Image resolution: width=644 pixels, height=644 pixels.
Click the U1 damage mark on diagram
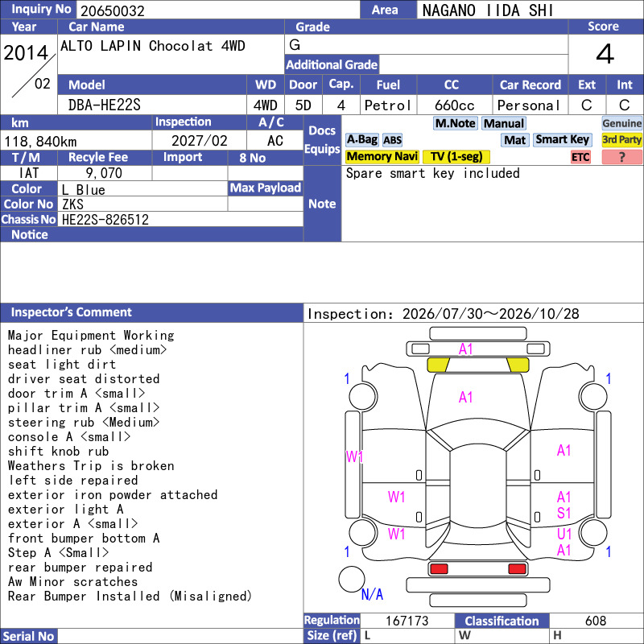click(x=564, y=534)
